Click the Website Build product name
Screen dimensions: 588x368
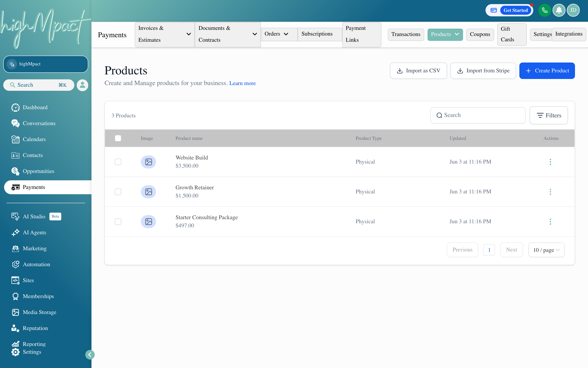(192, 158)
